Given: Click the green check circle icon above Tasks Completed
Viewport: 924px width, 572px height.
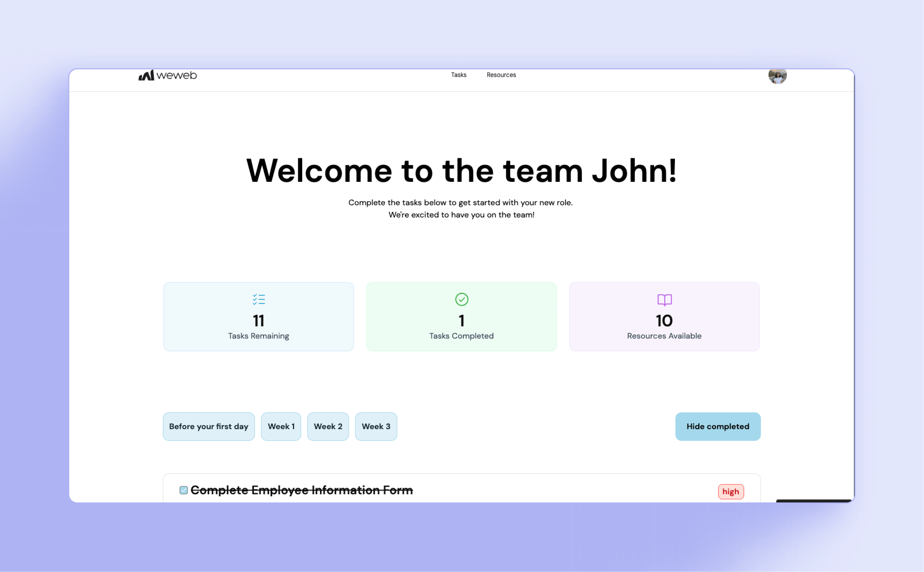Looking at the screenshot, I should tap(461, 299).
